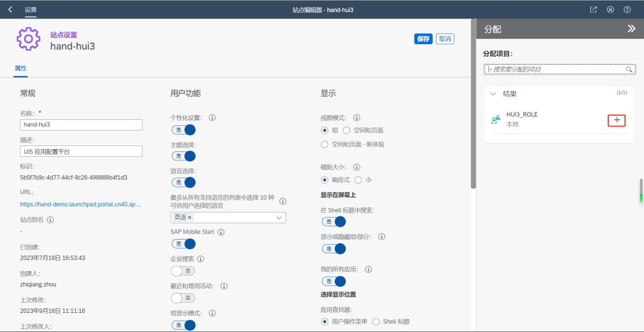Select the 组 view mode radio
644x332 pixels.
point(325,130)
